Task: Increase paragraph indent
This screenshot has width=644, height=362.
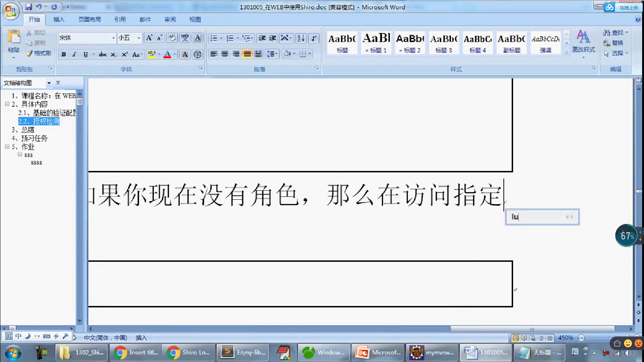Action: [273, 38]
